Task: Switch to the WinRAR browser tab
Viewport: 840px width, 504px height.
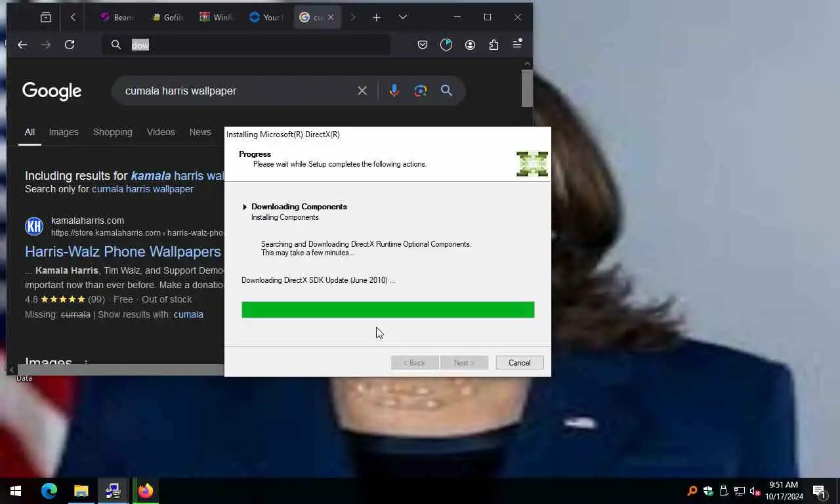Action: point(217,18)
